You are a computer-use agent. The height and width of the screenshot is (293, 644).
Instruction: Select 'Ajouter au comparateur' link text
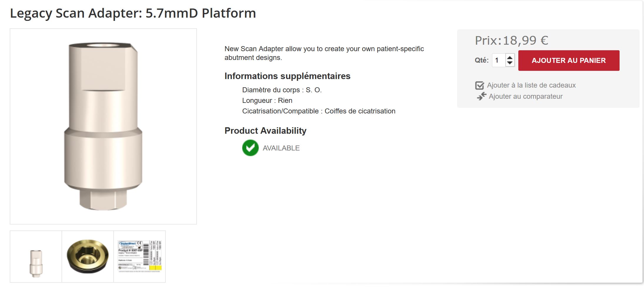[525, 96]
